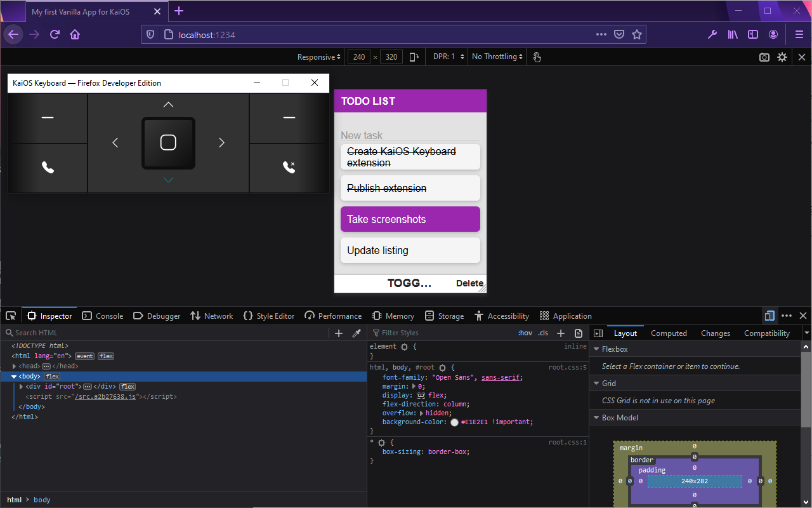Toggle the browser sidebar icon
This screenshot has width=812, height=508.
coord(753,34)
